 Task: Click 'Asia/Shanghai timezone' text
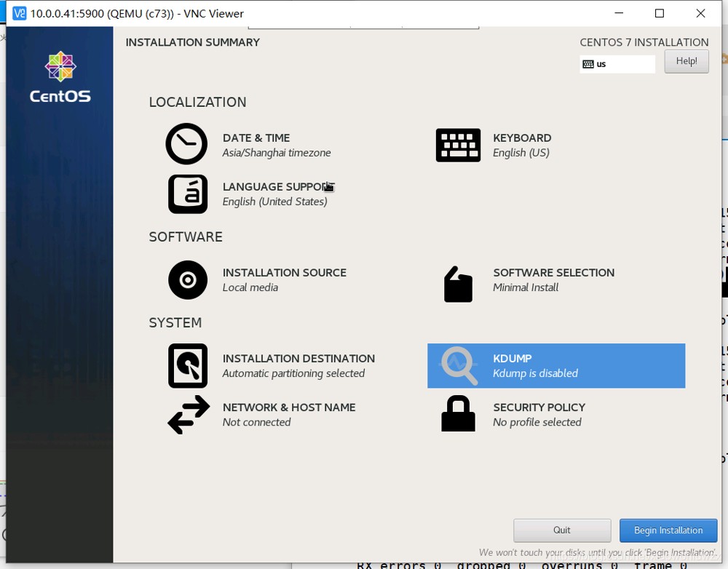tap(276, 153)
